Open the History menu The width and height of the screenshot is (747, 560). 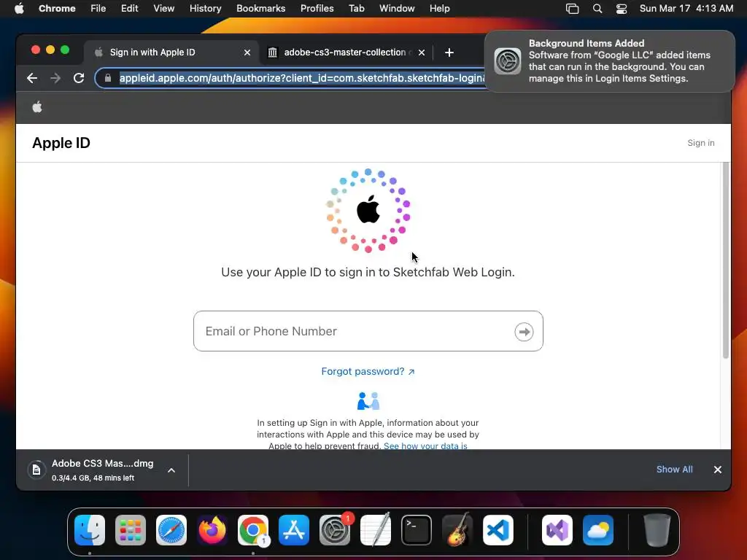[205, 8]
